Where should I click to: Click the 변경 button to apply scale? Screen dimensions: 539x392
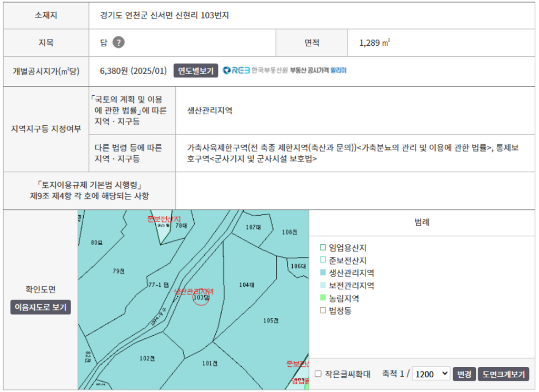[464, 374]
